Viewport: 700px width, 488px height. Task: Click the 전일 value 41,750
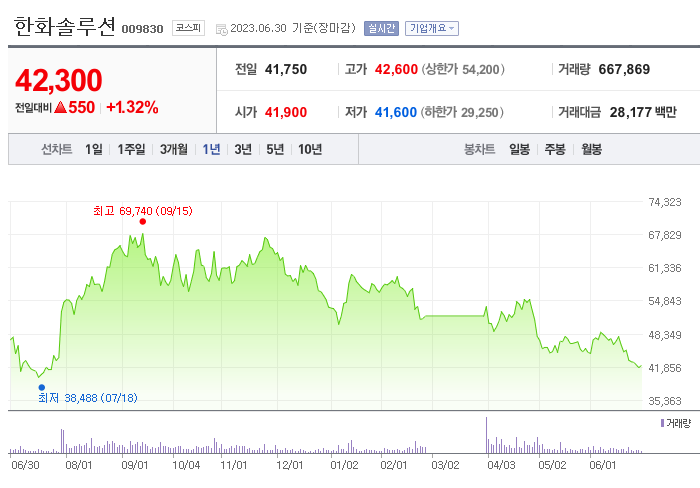point(286,69)
